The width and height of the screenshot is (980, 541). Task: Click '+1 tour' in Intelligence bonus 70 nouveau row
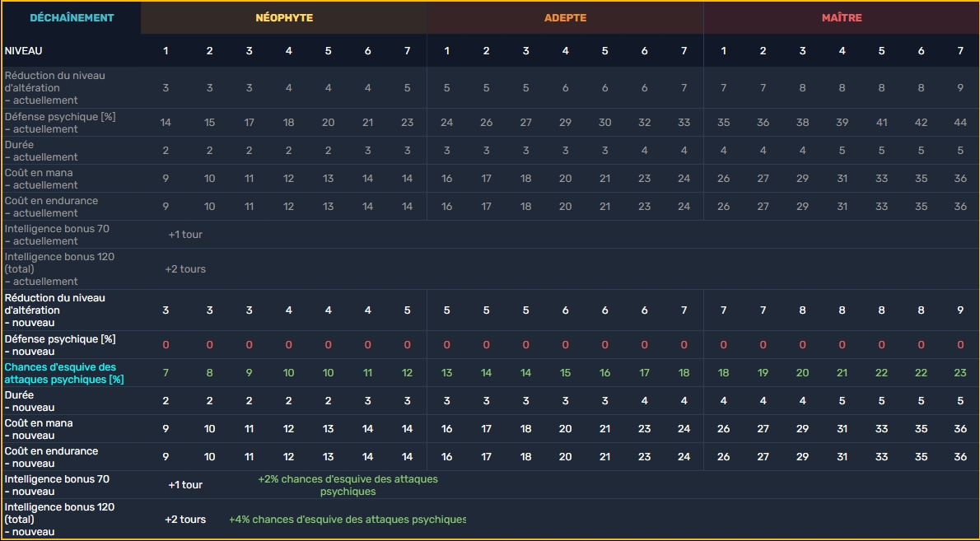pos(185,485)
